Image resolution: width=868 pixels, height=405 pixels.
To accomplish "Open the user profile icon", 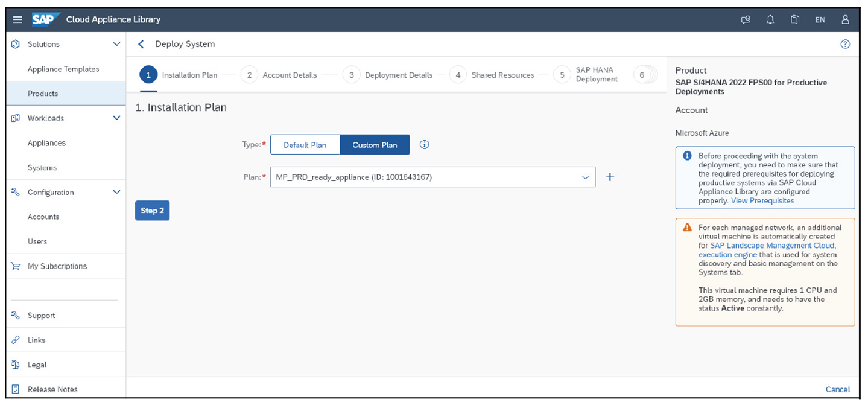I will (x=844, y=19).
